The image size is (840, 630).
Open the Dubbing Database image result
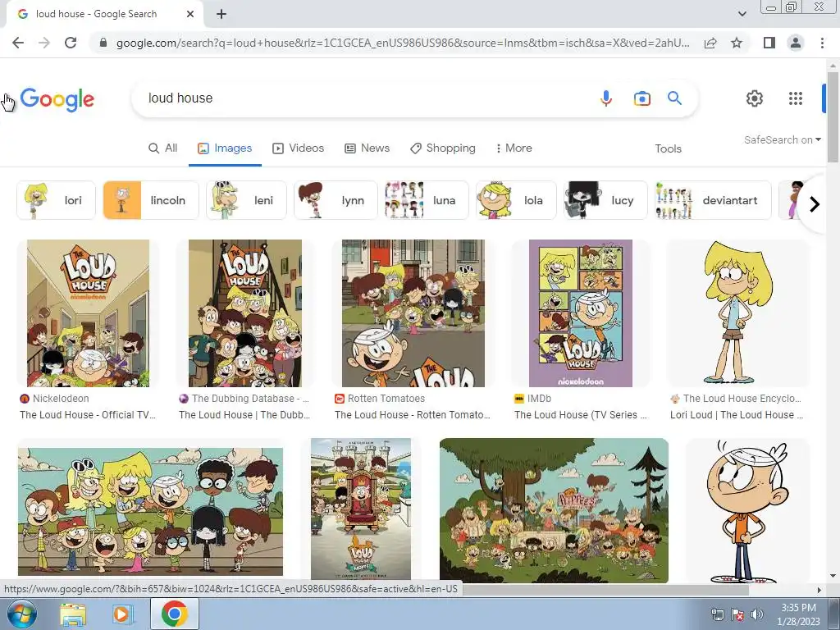(244, 313)
